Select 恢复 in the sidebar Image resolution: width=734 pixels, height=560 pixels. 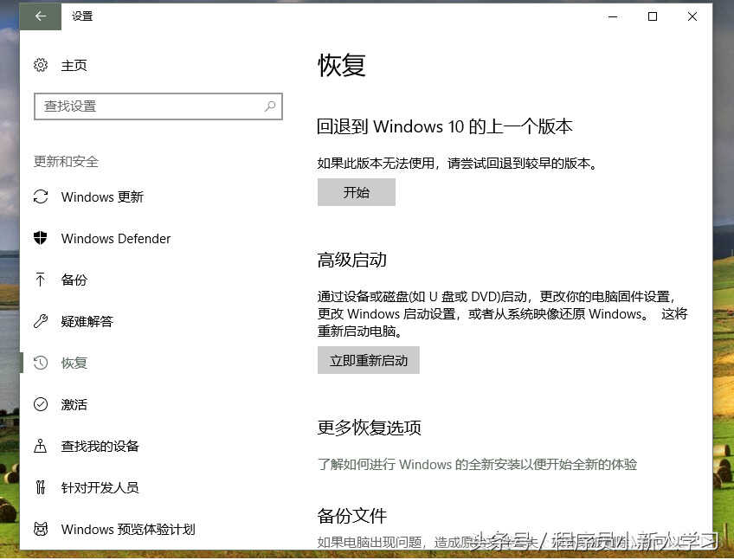pos(74,363)
